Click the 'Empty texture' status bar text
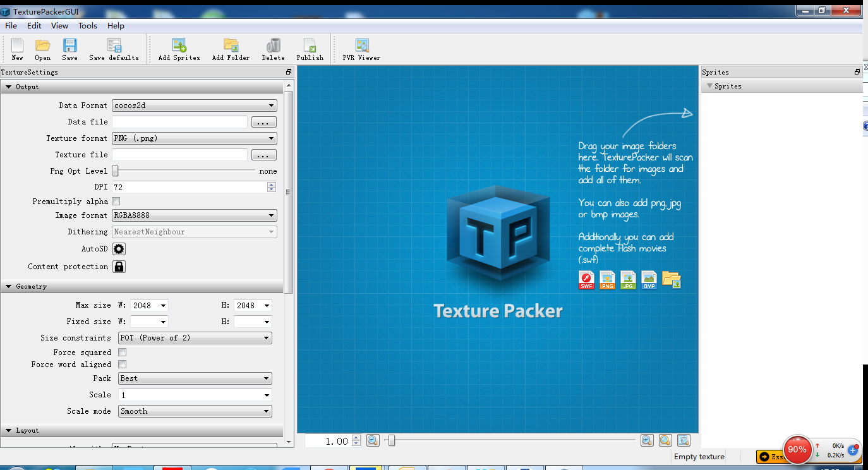Screen dimensions: 868x470 pyautogui.click(x=699, y=457)
